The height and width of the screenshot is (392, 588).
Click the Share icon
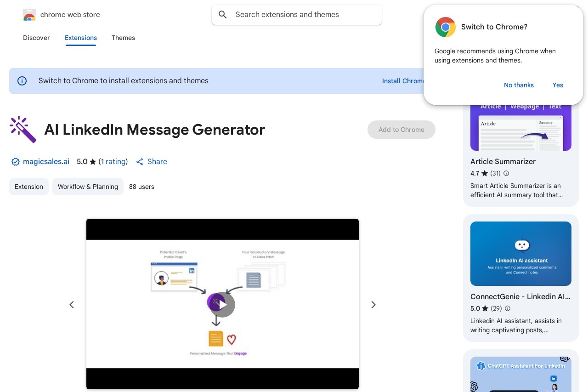(140, 162)
